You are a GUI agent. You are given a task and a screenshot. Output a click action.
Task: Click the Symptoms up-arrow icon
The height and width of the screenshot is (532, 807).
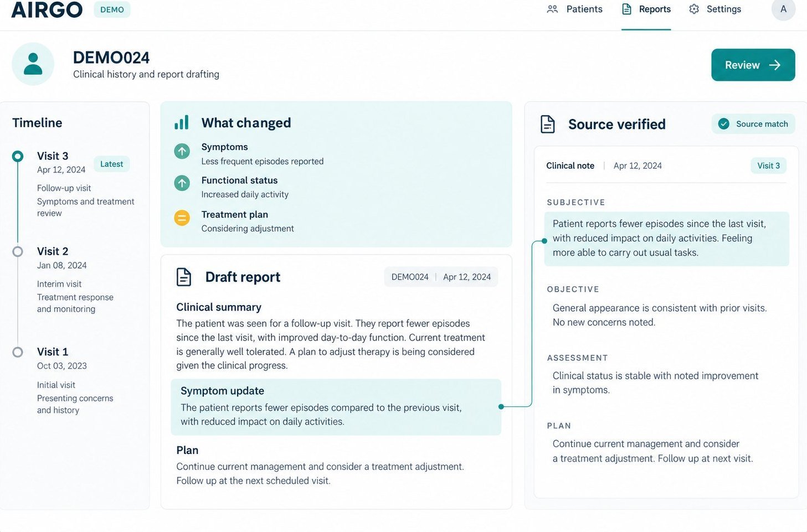[x=182, y=151]
